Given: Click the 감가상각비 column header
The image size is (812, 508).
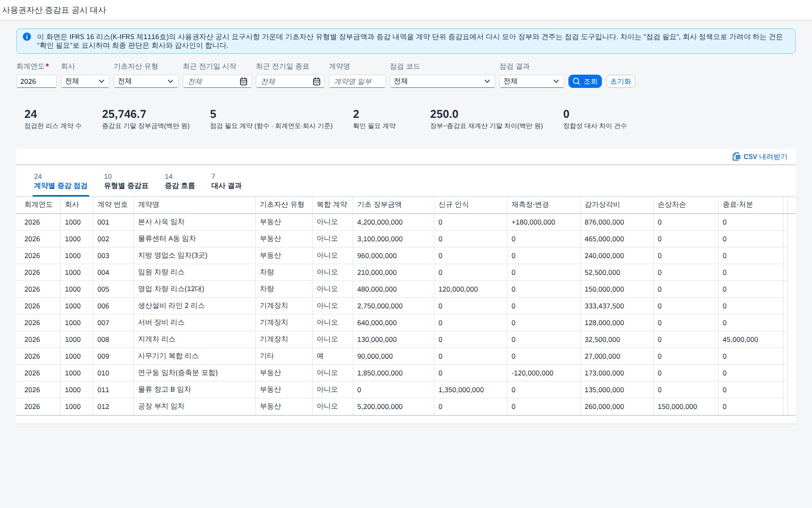Looking at the screenshot, I should (x=617, y=205).
